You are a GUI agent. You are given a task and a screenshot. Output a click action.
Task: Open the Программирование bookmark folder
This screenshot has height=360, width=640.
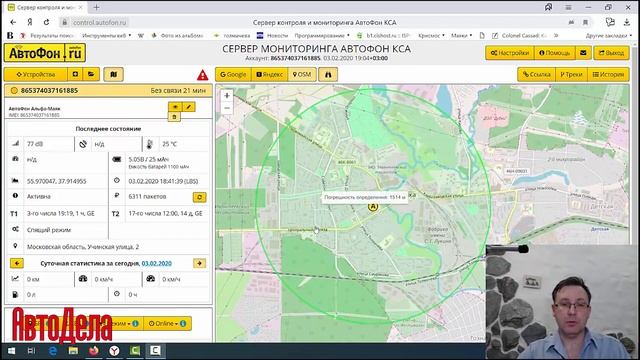[322, 36]
